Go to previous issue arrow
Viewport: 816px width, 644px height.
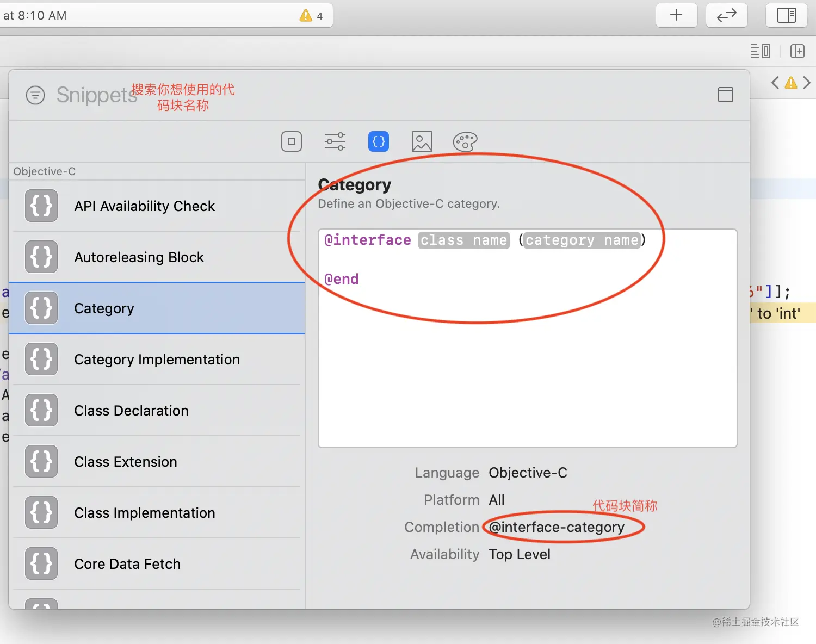(775, 83)
